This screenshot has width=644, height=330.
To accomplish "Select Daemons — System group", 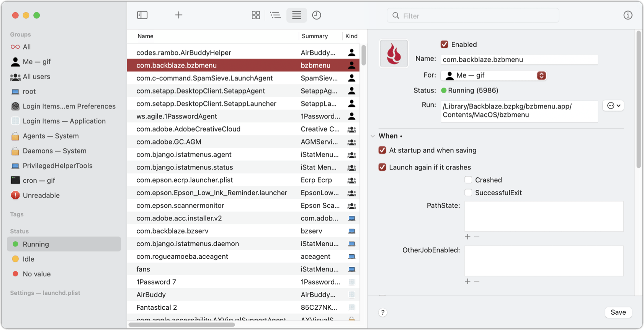I will pyautogui.click(x=54, y=151).
